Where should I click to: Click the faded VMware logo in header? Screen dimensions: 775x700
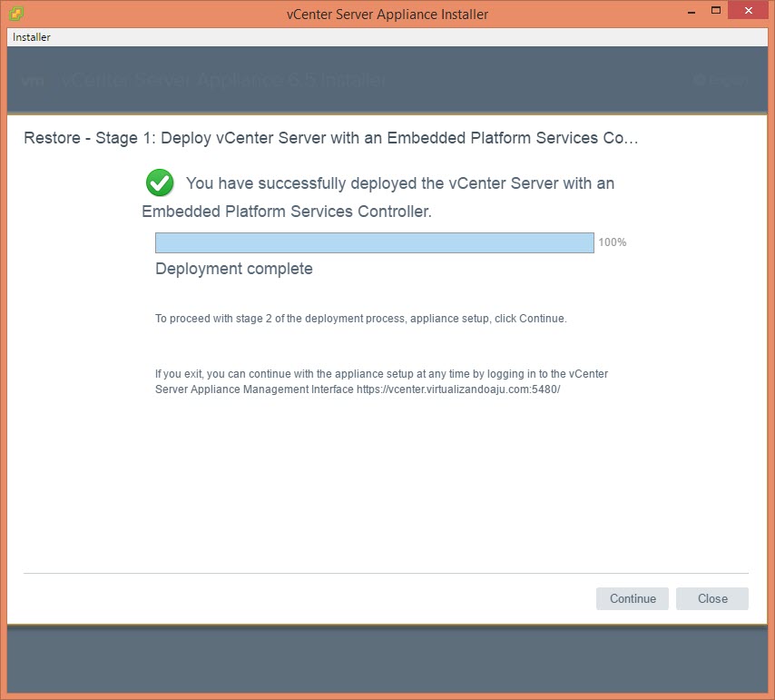[x=33, y=80]
